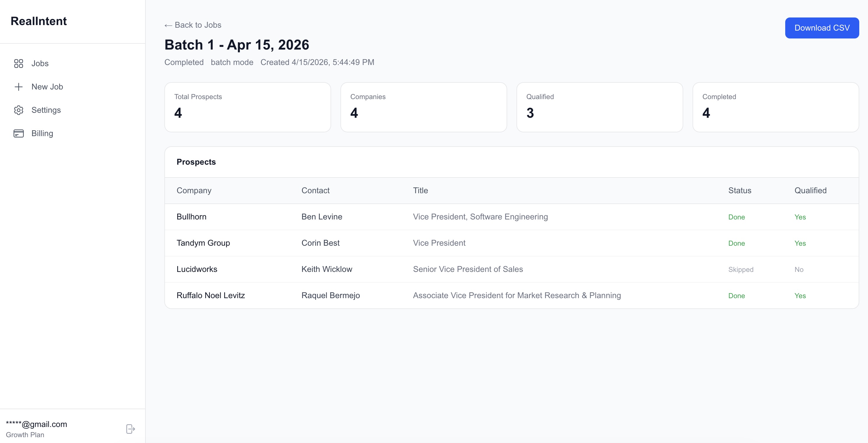Follow the Back to Jobs link
Screen dimensions: 868x443
pyautogui.click(x=197, y=25)
